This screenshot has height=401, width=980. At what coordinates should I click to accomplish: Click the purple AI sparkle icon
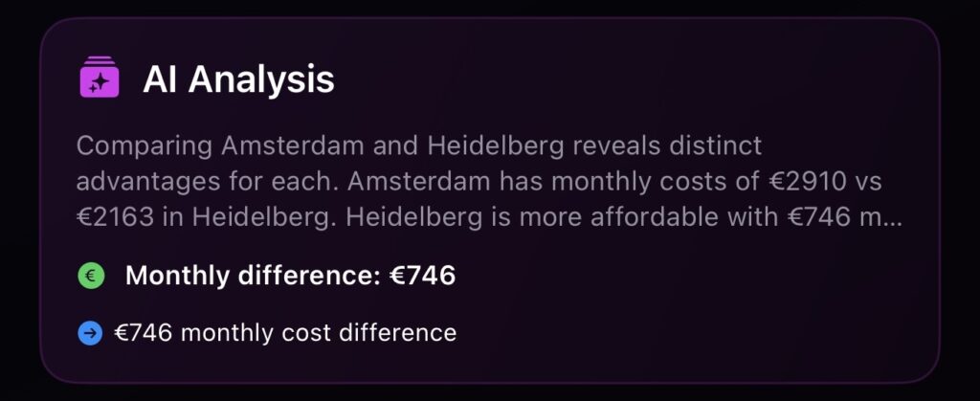point(99,78)
